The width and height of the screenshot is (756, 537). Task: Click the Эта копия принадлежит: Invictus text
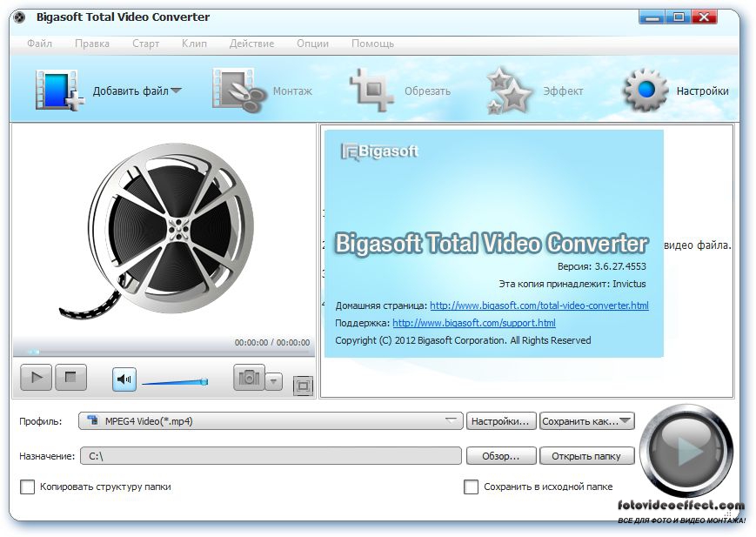[x=572, y=284]
